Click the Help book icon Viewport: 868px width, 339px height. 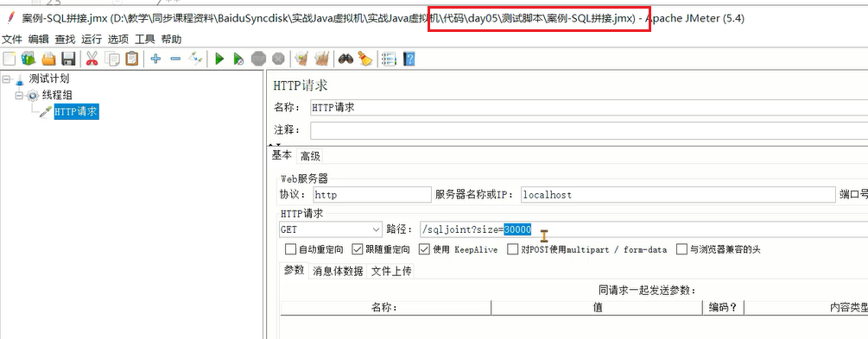(409, 59)
